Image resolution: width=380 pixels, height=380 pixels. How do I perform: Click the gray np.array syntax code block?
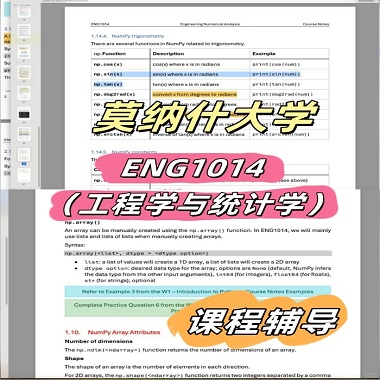pyautogui.click(x=198, y=253)
